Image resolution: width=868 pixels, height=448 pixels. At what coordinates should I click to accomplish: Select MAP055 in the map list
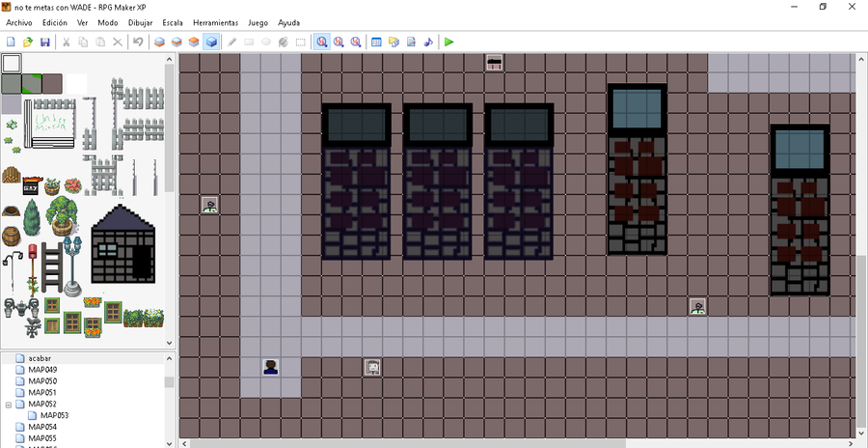42,438
